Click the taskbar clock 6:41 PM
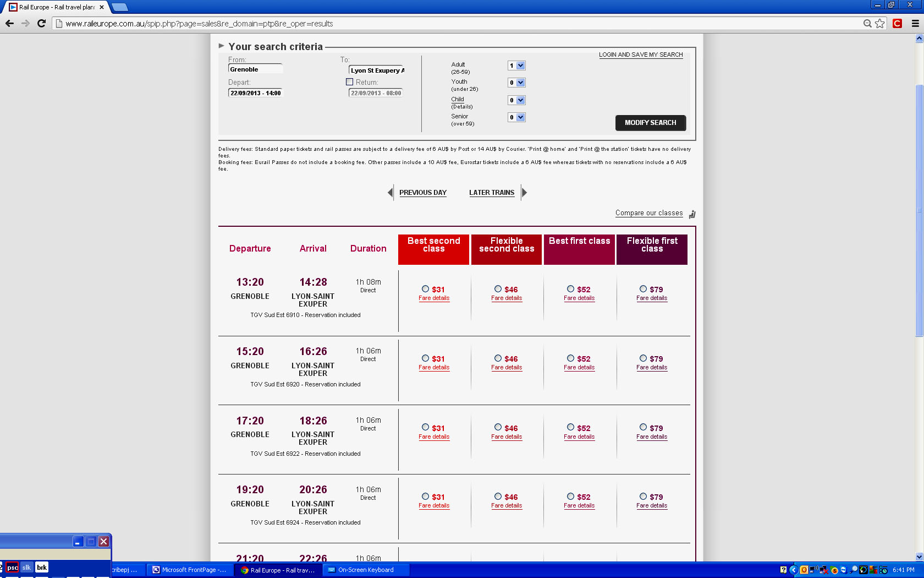Image resolution: width=924 pixels, height=578 pixels. [903, 570]
